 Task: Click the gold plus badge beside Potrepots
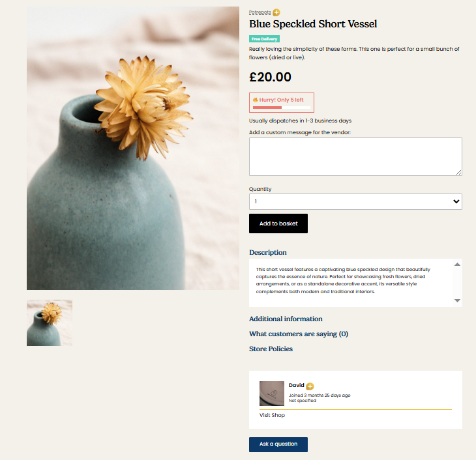tap(276, 12)
